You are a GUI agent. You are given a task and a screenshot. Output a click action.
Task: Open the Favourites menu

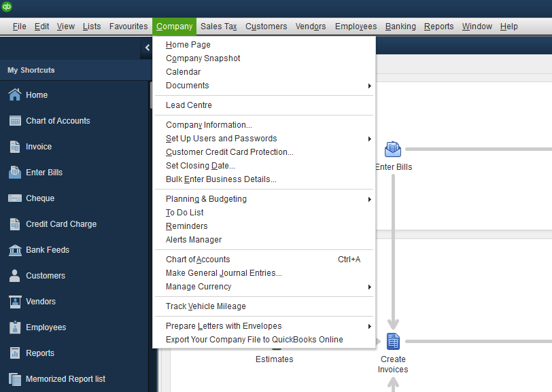pos(128,26)
